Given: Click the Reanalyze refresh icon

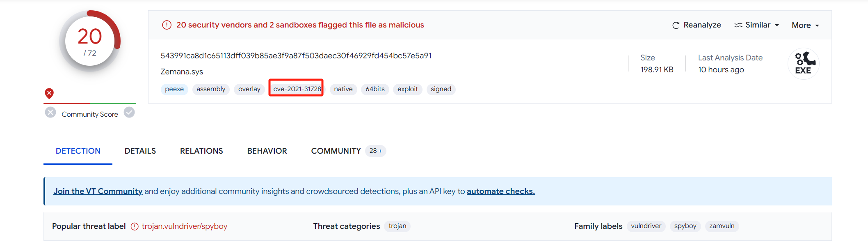Looking at the screenshot, I should tap(676, 25).
